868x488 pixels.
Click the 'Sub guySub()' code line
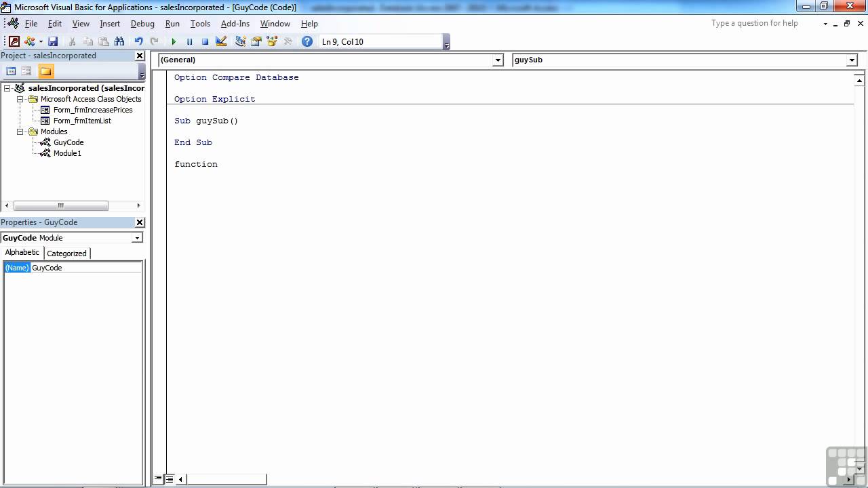[x=206, y=121]
